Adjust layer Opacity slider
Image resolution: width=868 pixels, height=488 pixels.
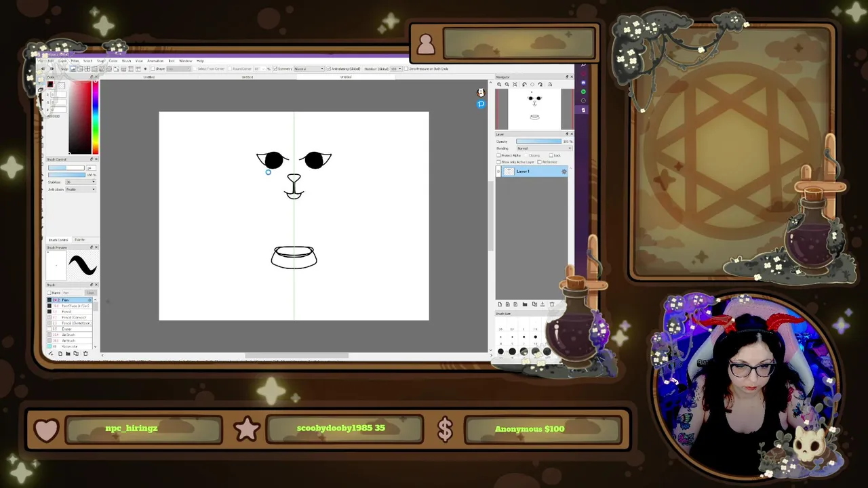538,141
